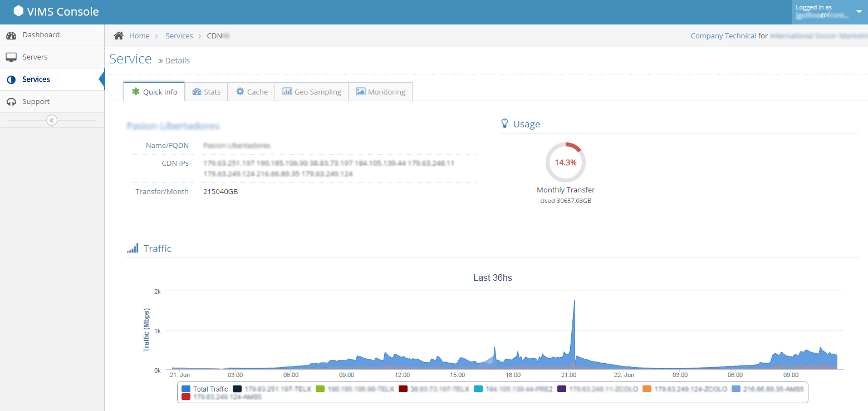This screenshot has width=868, height=411.
Task: Open the Cache tab
Action: pos(252,92)
